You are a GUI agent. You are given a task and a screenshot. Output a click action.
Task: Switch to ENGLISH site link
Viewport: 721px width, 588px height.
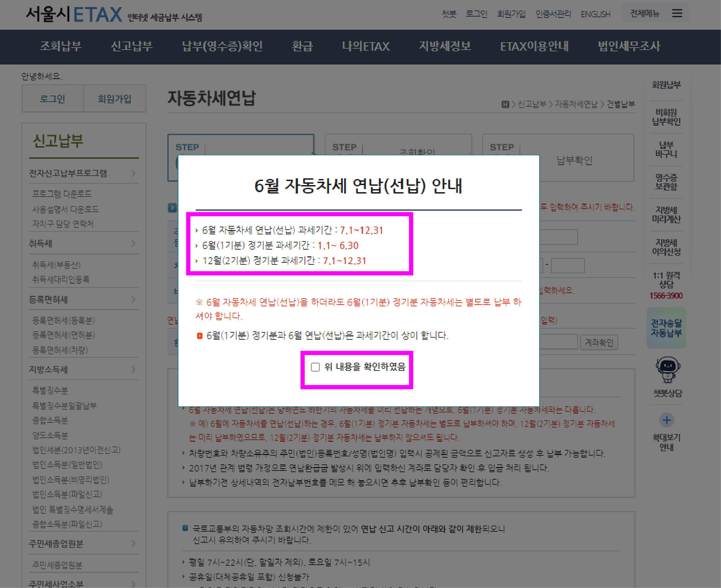(x=595, y=14)
